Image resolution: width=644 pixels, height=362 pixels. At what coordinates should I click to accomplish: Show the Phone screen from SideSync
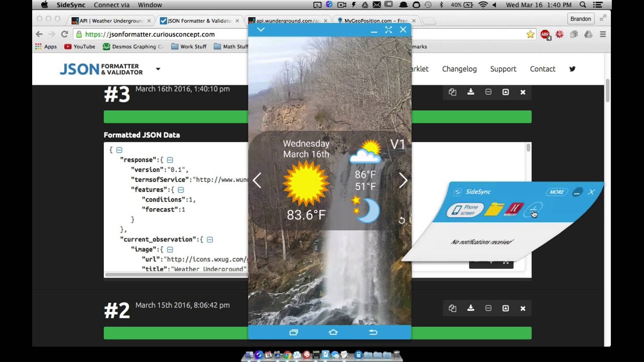(465, 210)
